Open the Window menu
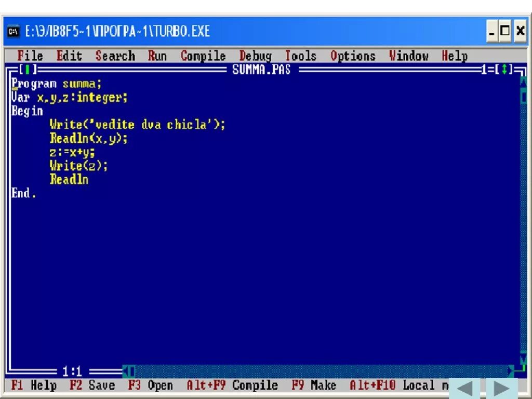The height and width of the screenshot is (399, 532). click(x=408, y=56)
